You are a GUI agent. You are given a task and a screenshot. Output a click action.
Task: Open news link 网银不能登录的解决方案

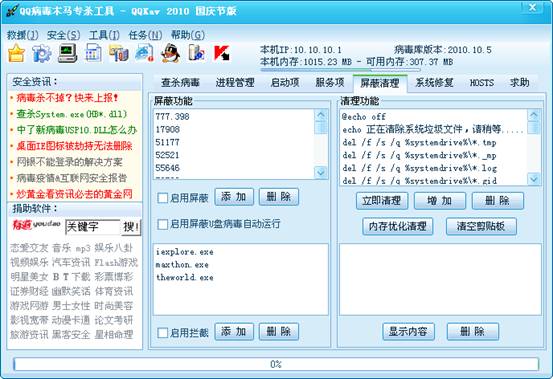click(69, 162)
